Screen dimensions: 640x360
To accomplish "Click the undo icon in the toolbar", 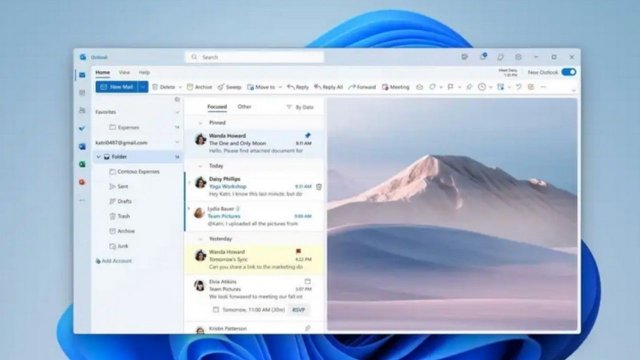I will coord(518,87).
